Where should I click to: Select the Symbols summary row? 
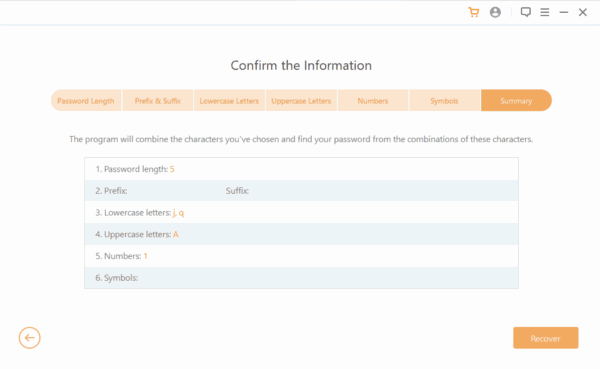[x=302, y=278]
